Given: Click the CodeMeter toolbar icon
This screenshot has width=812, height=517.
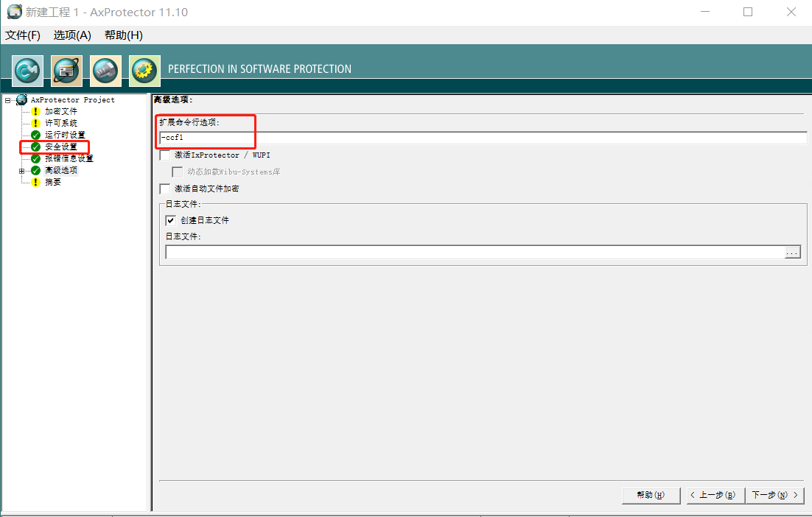Looking at the screenshot, I should 27,71.
